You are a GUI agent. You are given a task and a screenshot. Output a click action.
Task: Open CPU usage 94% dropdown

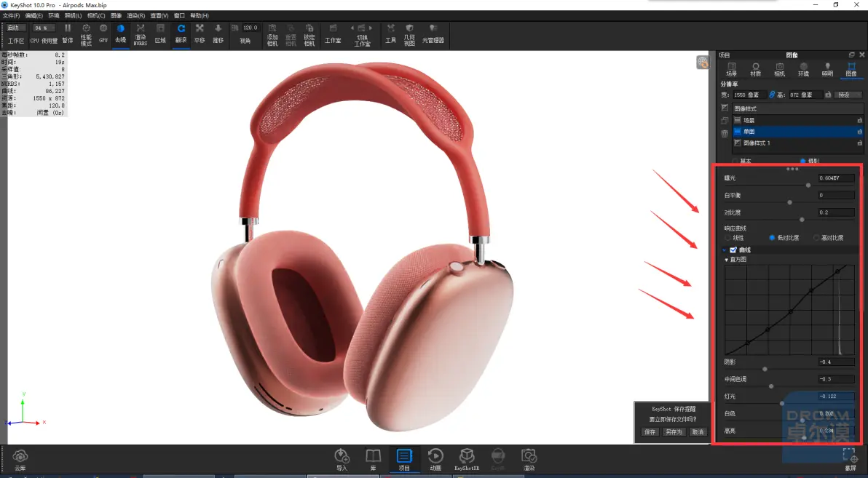coord(44,28)
